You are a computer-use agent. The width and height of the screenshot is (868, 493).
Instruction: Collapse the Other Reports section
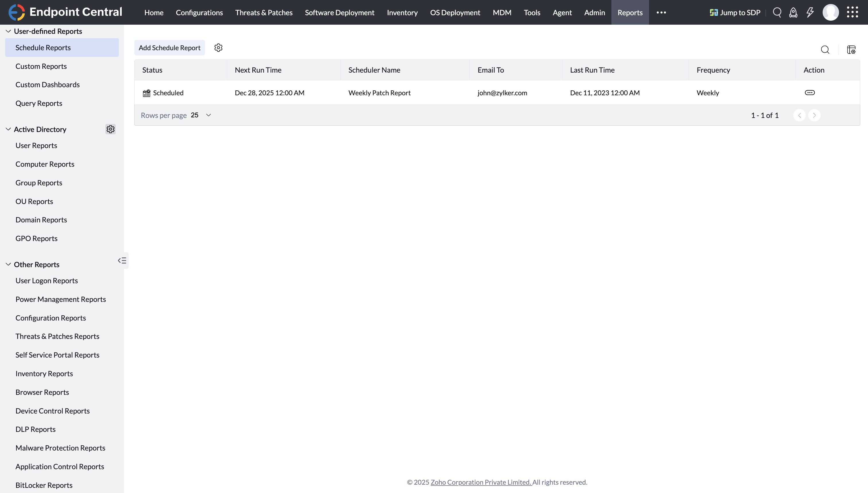point(8,265)
